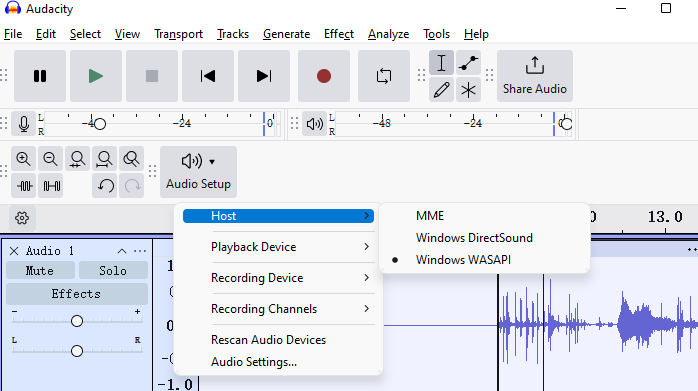Open Audio Settings... from the menu
This screenshot has height=391, width=698.
278,362
